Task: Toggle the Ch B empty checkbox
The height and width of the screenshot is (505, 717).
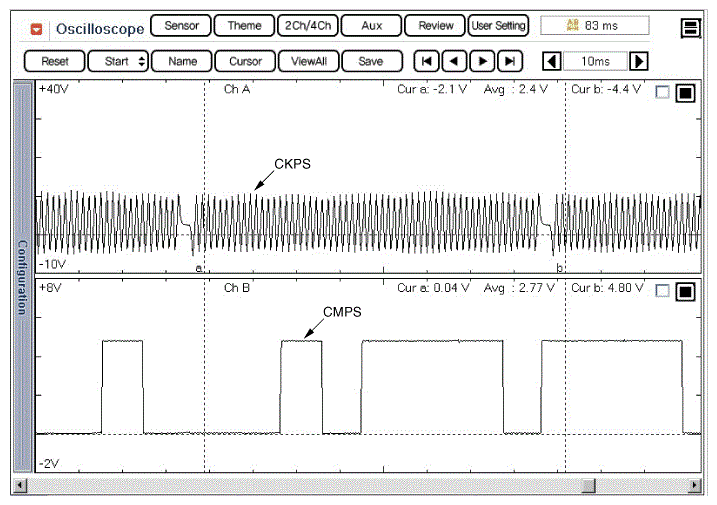Action: click(x=662, y=292)
